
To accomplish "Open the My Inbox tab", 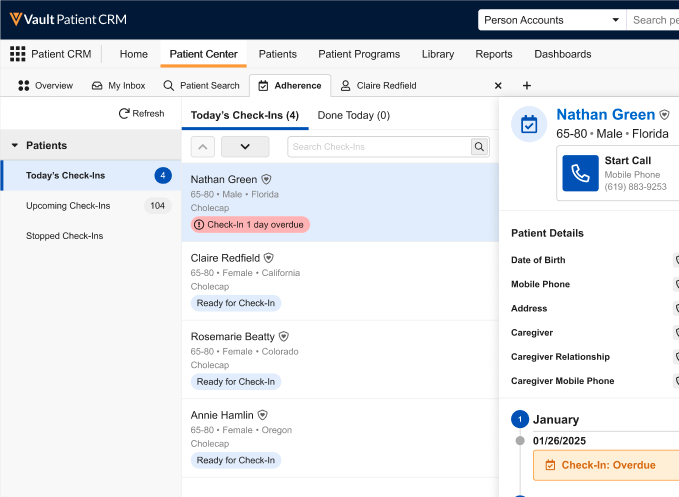I will click(x=118, y=86).
